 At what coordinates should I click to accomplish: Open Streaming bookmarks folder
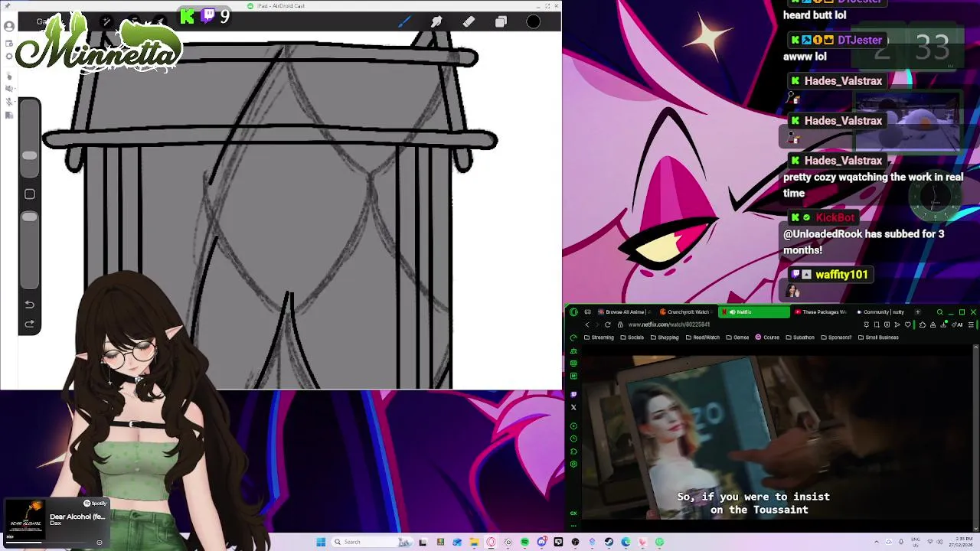pos(599,337)
